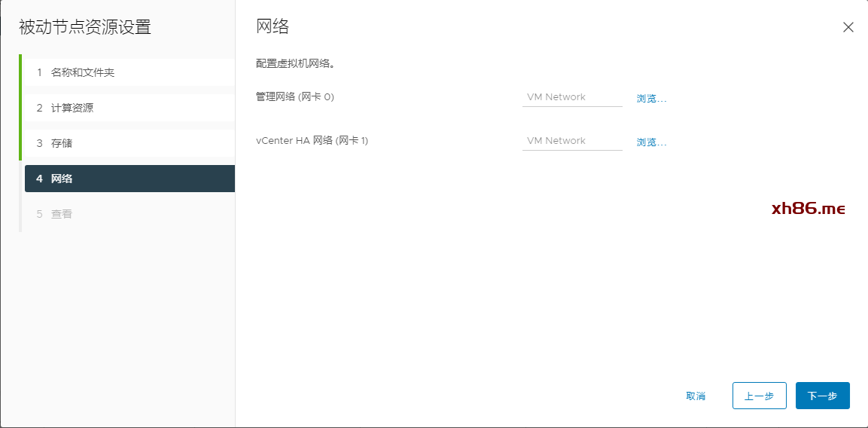Open step 2 计算资源
This screenshot has width=868, height=428.
pyautogui.click(x=72, y=108)
